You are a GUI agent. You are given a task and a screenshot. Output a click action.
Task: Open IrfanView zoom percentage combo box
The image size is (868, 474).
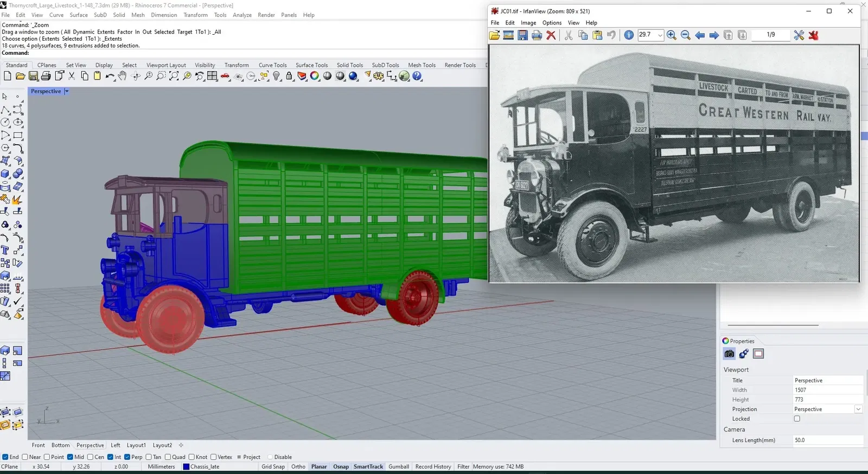[x=660, y=35]
